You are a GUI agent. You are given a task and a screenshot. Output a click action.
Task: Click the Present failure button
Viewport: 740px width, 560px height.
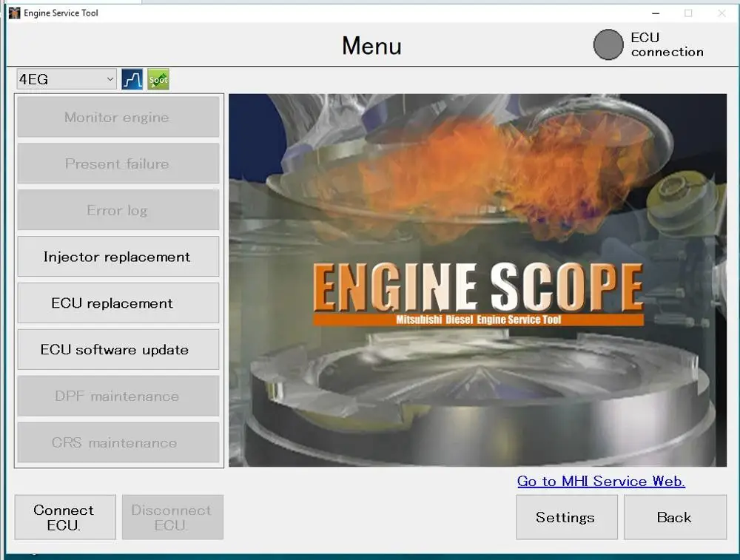(118, 163)
